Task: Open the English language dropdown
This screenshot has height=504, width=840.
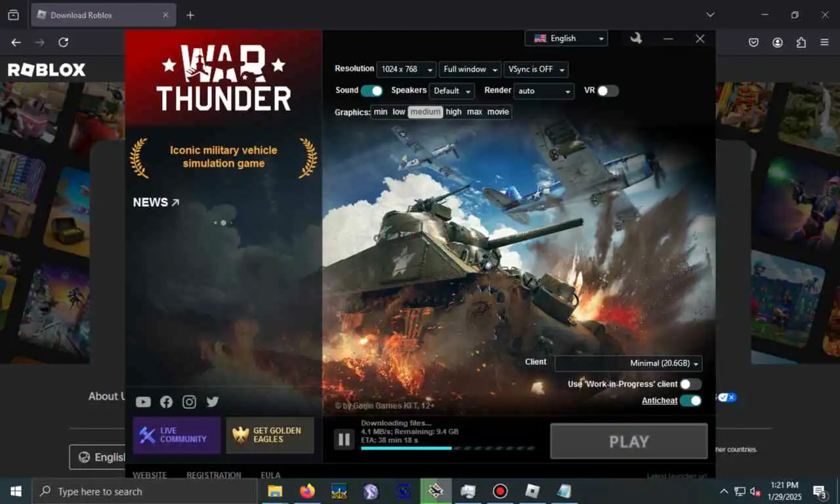Action: pyautogui.click(x=566, y=39)
